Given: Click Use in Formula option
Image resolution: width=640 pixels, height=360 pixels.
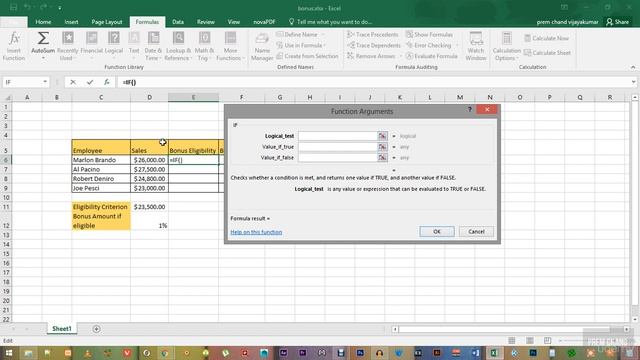Looking at the screenshot, I should [x=302, y=45].
